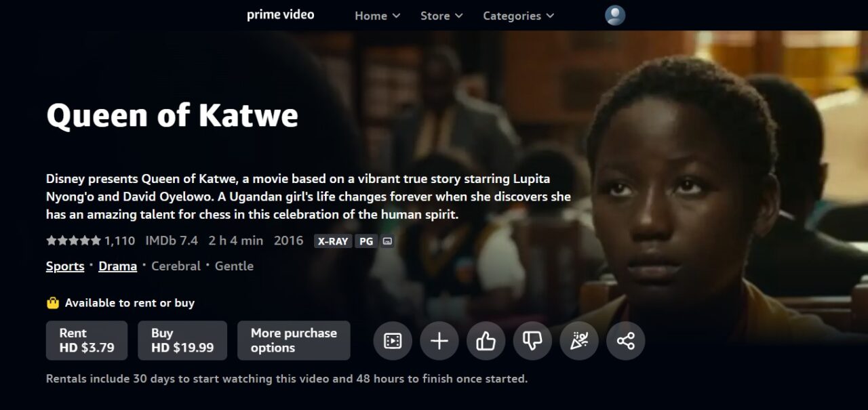Expand the Store dropdown menu

coord(441,16)
